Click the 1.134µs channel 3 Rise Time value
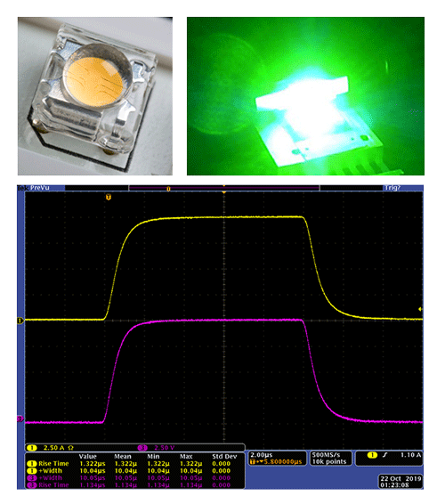 [x=93, y=485]
